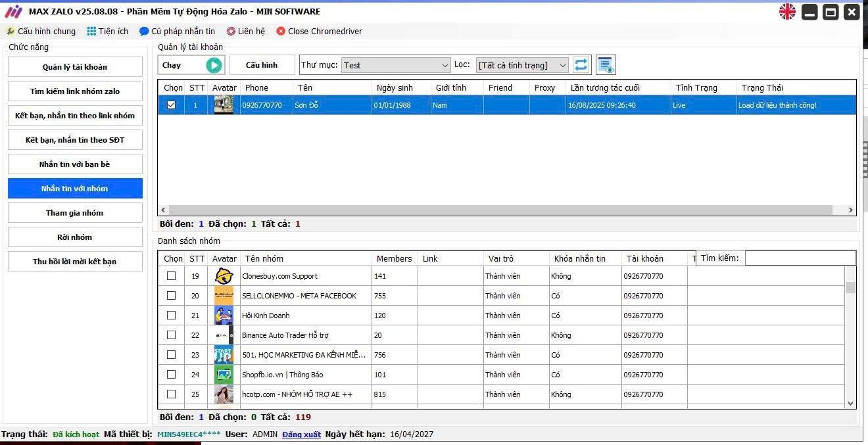Click the Tìm kiếm search input field
This screenshot has height=445, width=868.
(x=800, y=258)
